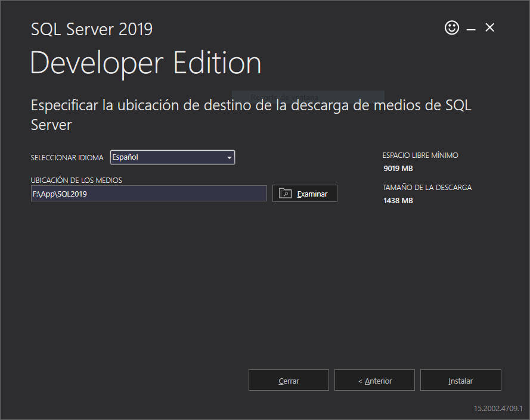The width and height of the screenshot is (530, 420).
Task: Click the Developer Edition heading
Action: (145, 62)
